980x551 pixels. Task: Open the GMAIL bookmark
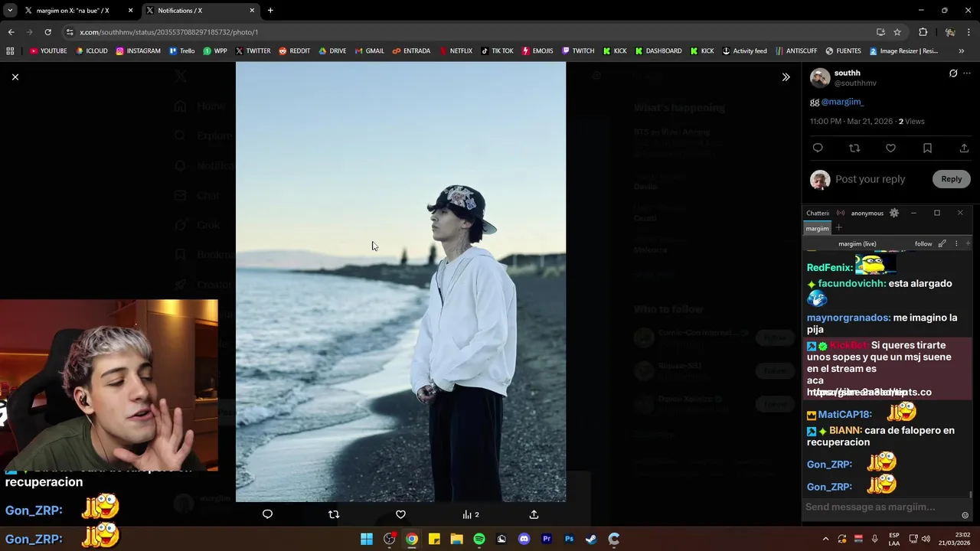(369, 51)
